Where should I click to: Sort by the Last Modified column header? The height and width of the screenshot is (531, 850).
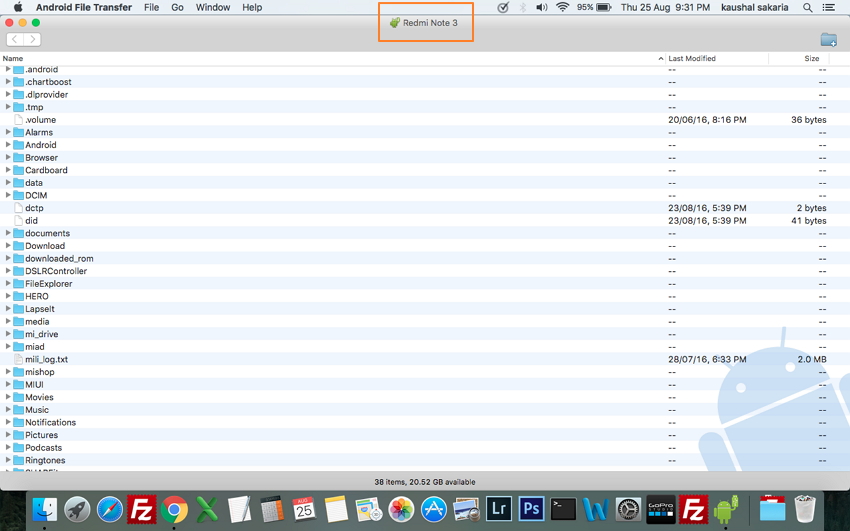click(x=717, y=59)
